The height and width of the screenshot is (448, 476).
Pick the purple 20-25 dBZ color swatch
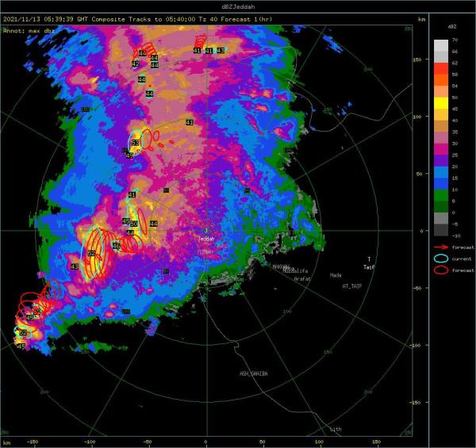pyautogui.click(x=441, y=161)
